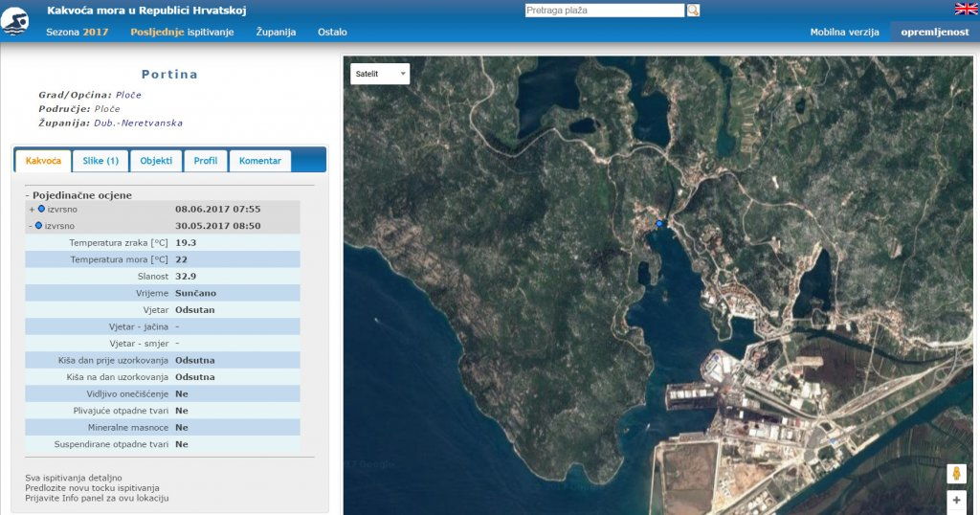Open the Ostalo menu item

(332, 32)
